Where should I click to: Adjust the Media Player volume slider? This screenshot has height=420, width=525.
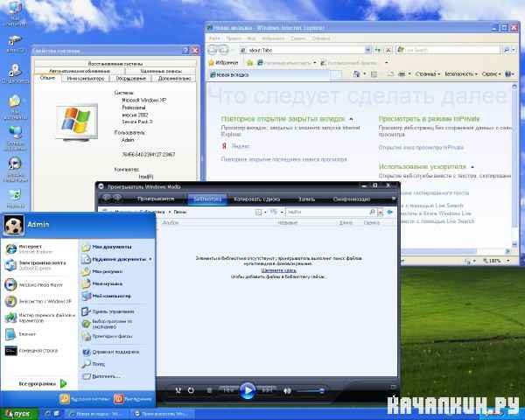(311, 391)
